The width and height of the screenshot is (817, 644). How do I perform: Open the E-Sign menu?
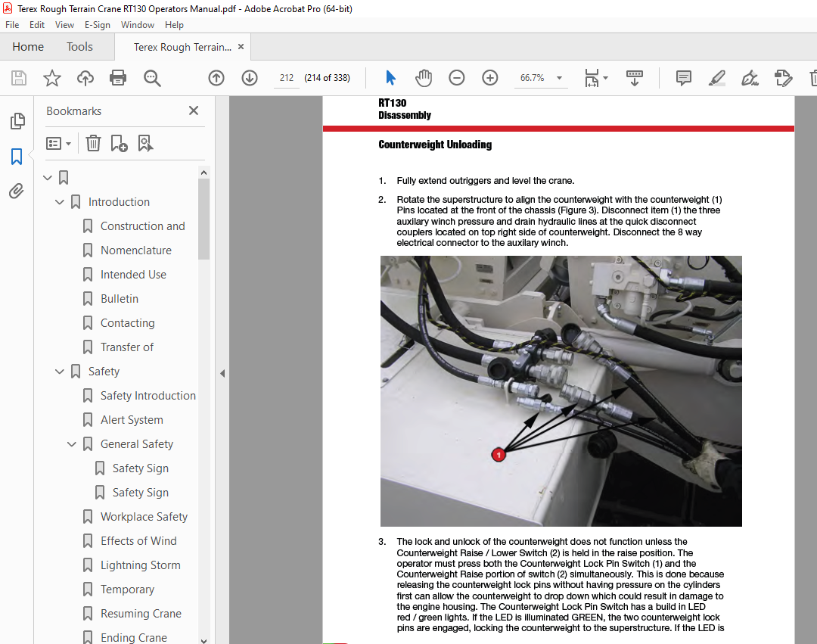[98, 24]
